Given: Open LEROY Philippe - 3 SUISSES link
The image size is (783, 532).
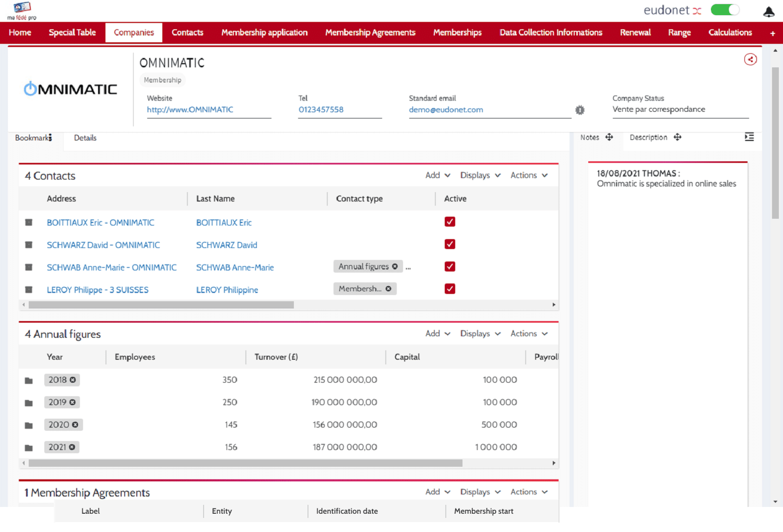Looking at the screenshot, I should click(x=98, y=290).
